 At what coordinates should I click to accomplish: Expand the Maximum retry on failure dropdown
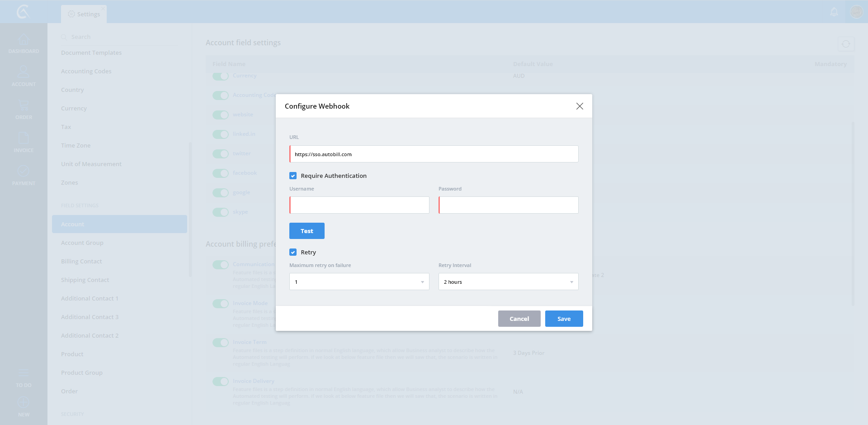tap(359, 282)
